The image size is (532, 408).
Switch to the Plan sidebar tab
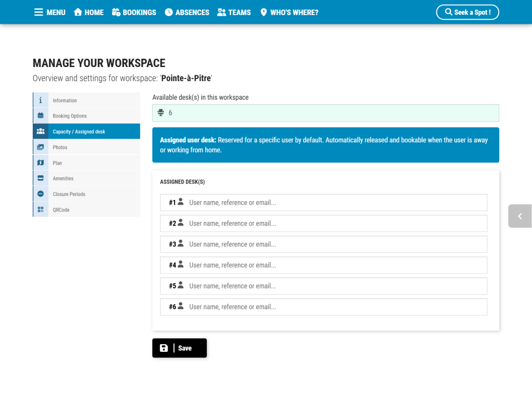(x=87, y=163)
